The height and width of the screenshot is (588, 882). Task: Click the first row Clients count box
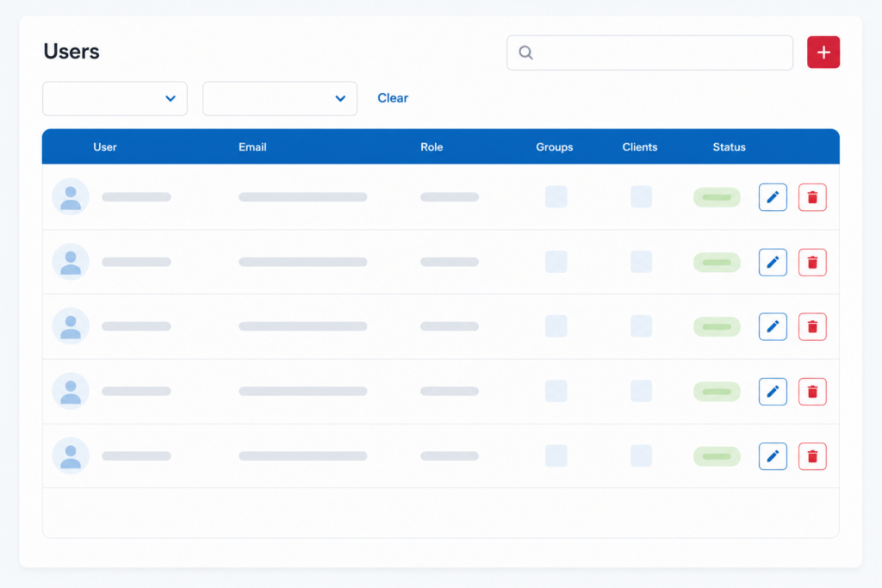(x=641, y=197)
